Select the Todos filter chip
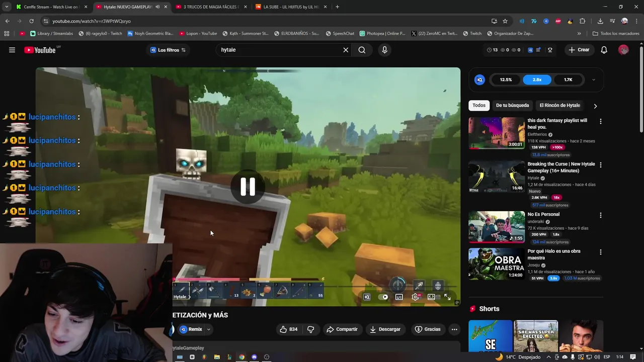Image resolution: width=644 pixels, height=362 pixels. point(479,106)
